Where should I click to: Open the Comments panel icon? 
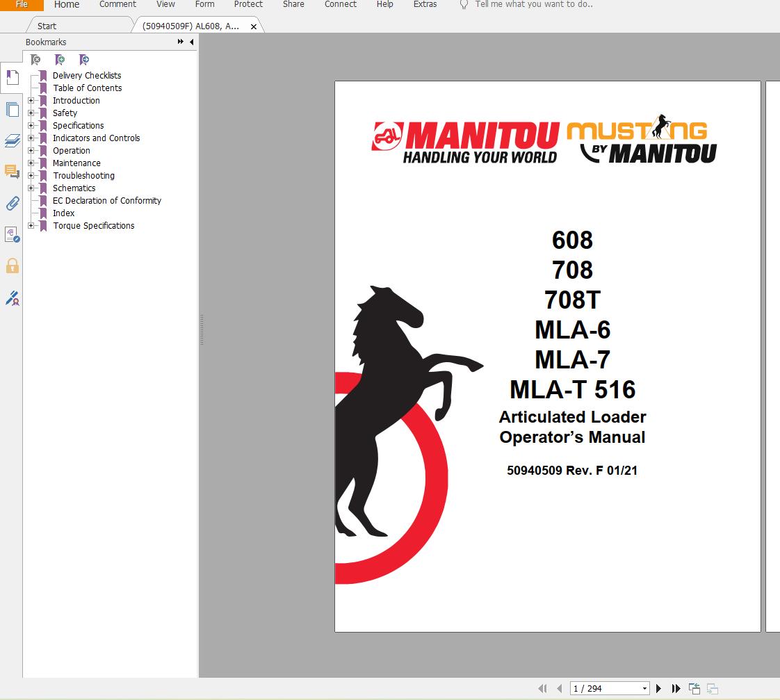(13, 172)
